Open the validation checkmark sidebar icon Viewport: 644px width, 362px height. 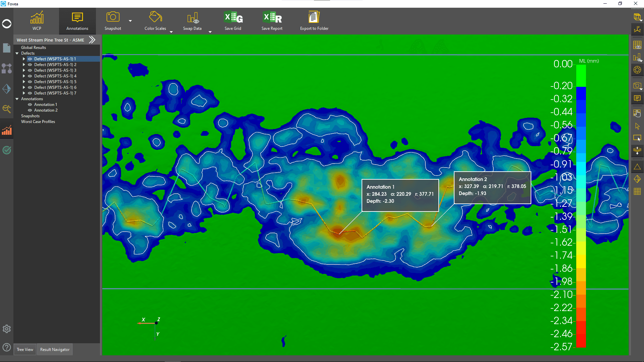coord(7,150)
